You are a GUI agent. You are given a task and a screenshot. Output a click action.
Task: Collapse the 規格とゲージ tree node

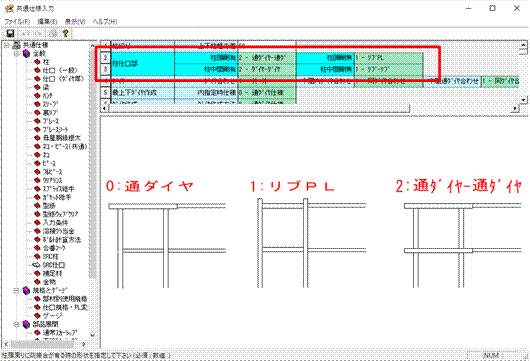[16, 290]
